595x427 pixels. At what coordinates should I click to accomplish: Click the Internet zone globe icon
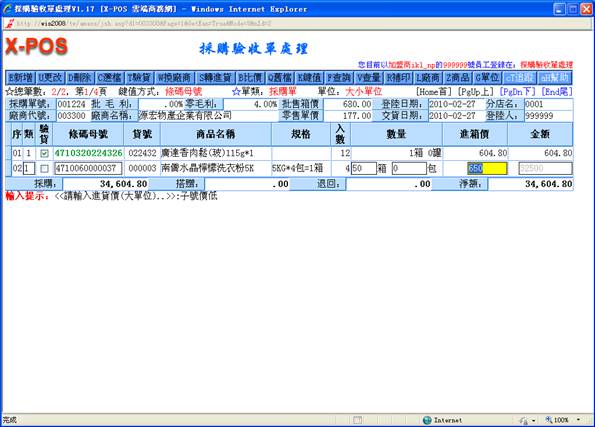click(x=427, y=420)
